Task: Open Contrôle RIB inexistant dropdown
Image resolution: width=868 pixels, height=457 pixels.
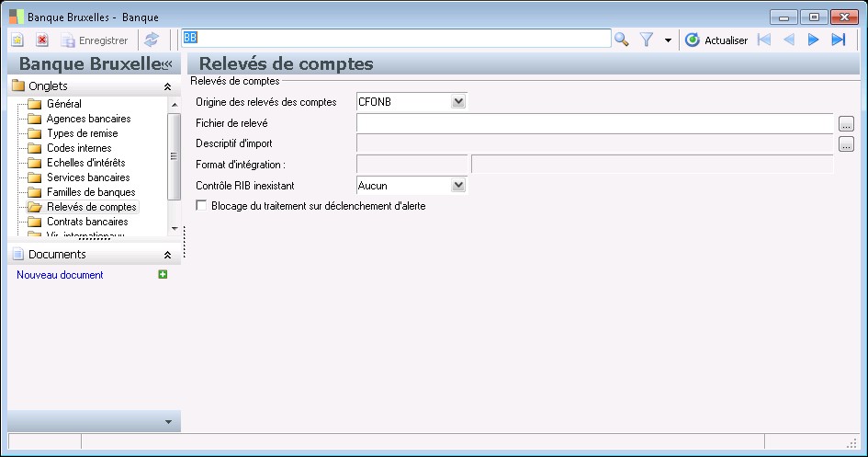Action: pos(458,185)
